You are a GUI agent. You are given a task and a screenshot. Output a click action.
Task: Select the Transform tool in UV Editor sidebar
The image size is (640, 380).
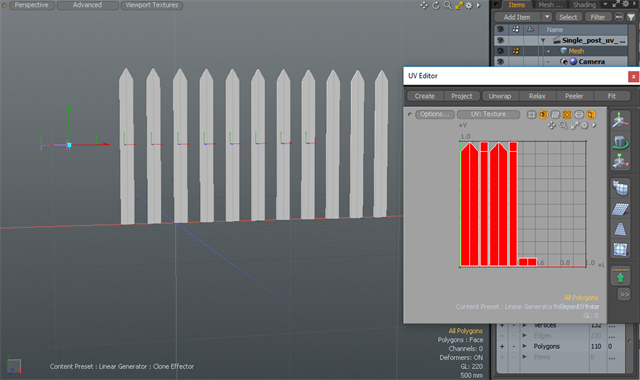[x=620, y=121]
